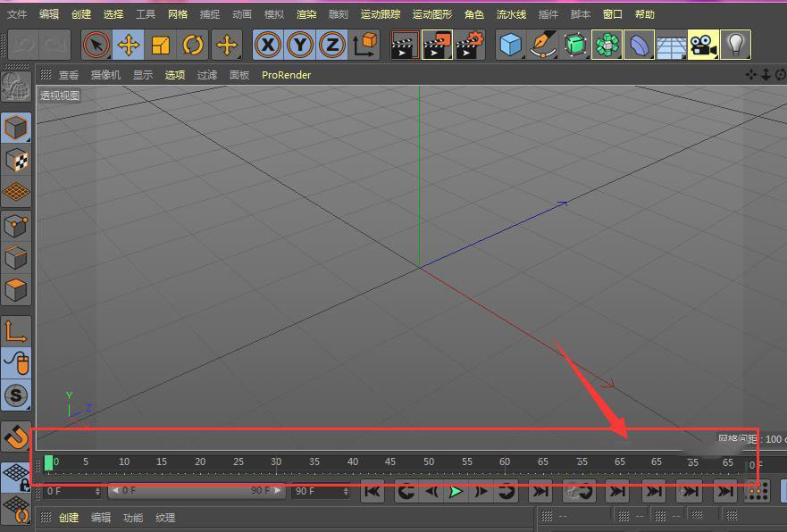The width and height of the screenshot is (787, 532).
Task: Go to start of animation
Action: [x=373, y=491]
